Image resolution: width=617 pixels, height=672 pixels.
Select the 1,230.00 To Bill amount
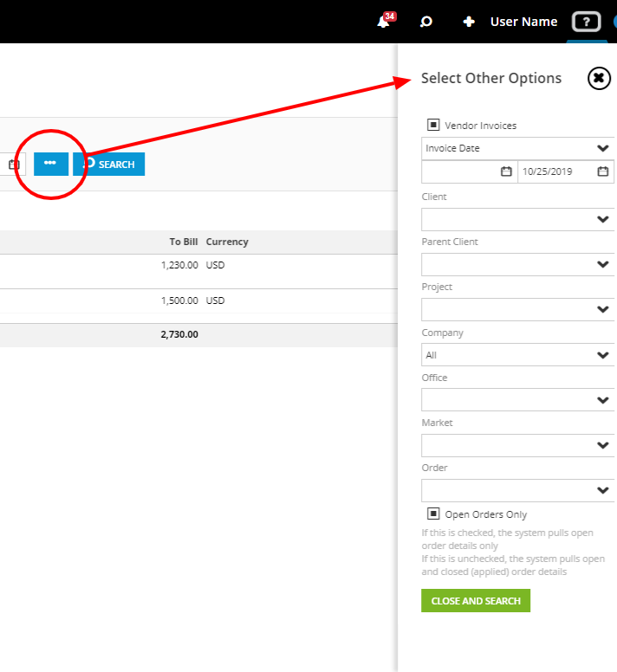pos(179,265)
